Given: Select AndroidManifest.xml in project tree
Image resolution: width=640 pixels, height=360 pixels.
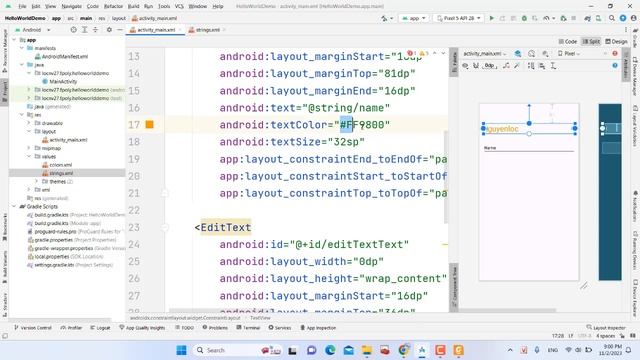Looking at the screenshot, I should coord(61,56).
